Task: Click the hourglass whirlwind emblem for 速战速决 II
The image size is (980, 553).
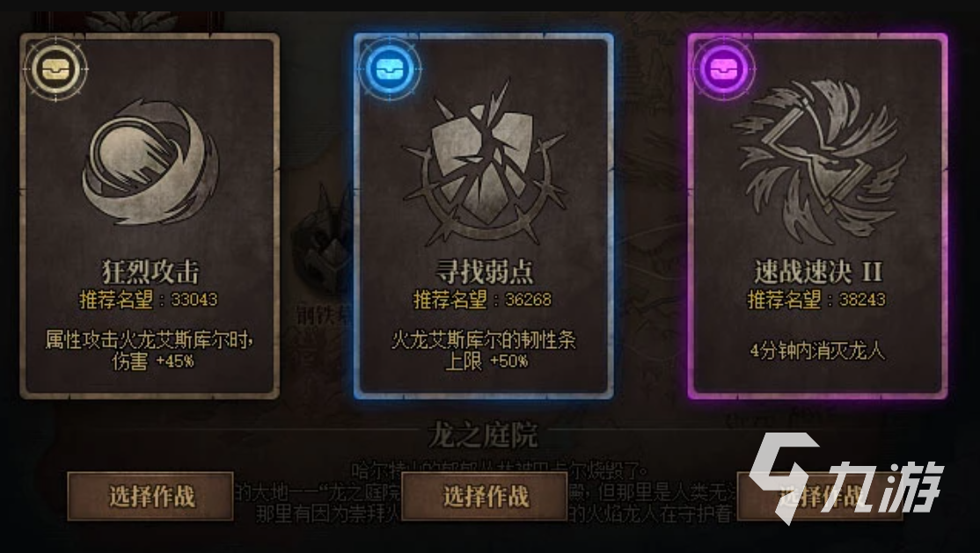Action: [x=820, y=161]
